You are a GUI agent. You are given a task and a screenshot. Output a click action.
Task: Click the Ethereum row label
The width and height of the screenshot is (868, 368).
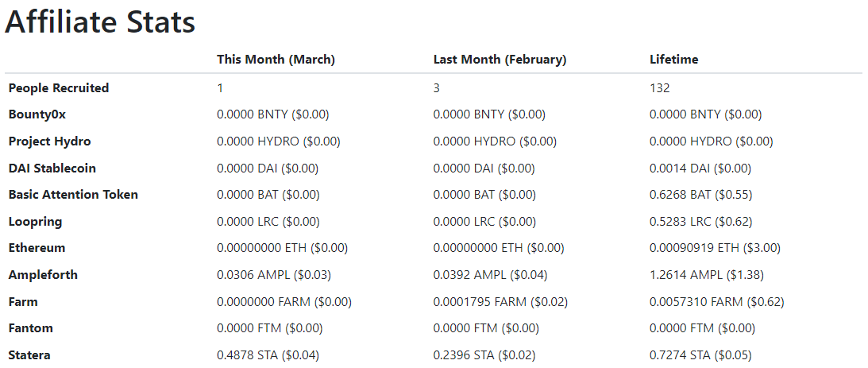click(x=37, y=248)
